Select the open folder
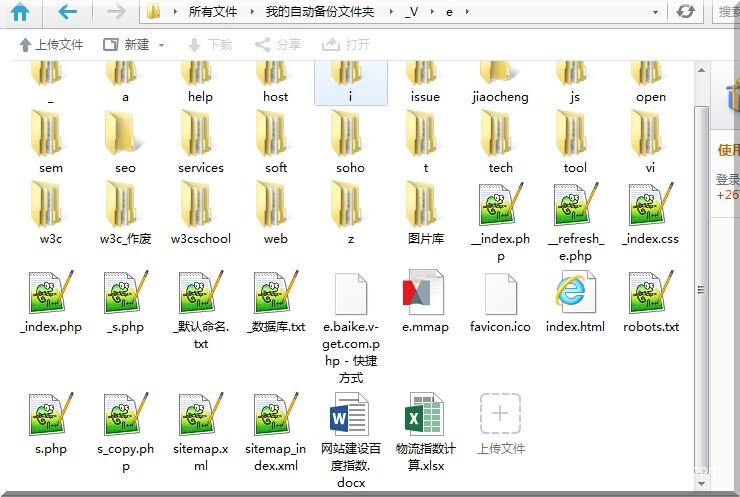 click(650, 83)
